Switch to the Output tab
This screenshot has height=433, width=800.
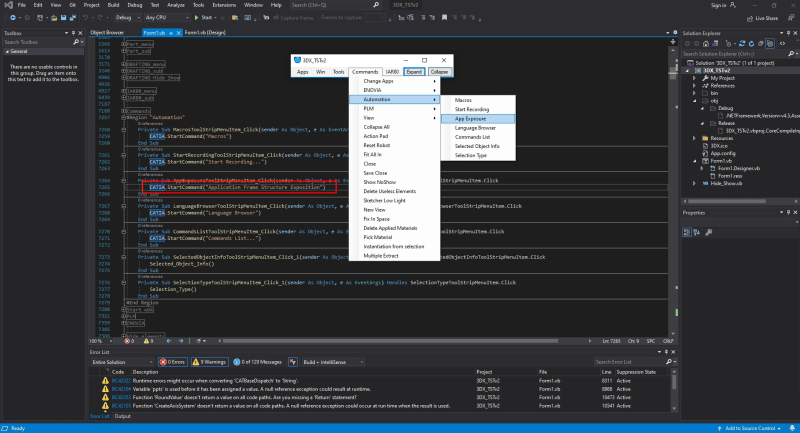(x=122, y=416)
